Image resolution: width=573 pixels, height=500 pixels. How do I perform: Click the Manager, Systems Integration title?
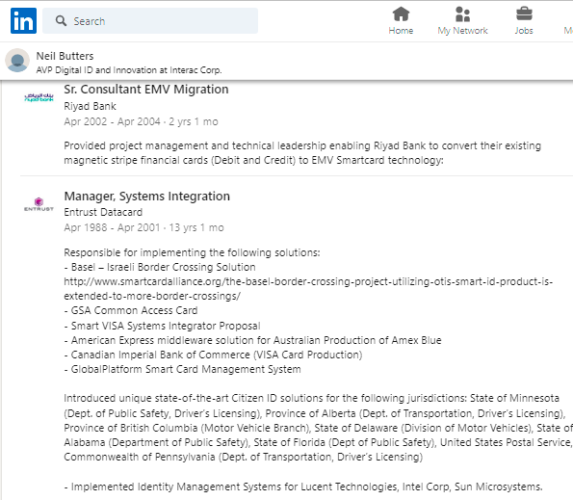147,196
